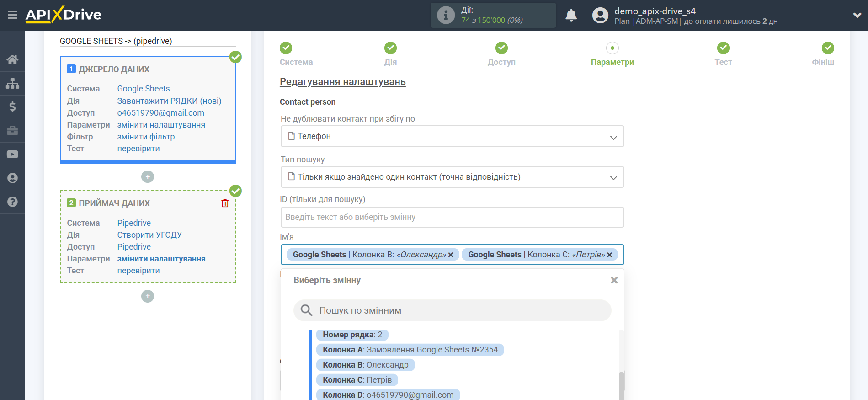This screenshot has height=400, width=868.
Task: Expand the account menu chevron
Action: click(857, 15)
